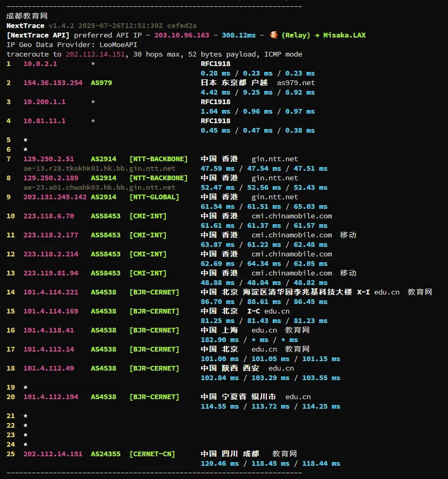
Task: Click the [CERNET-CN] tag
Action: (152, 454)
